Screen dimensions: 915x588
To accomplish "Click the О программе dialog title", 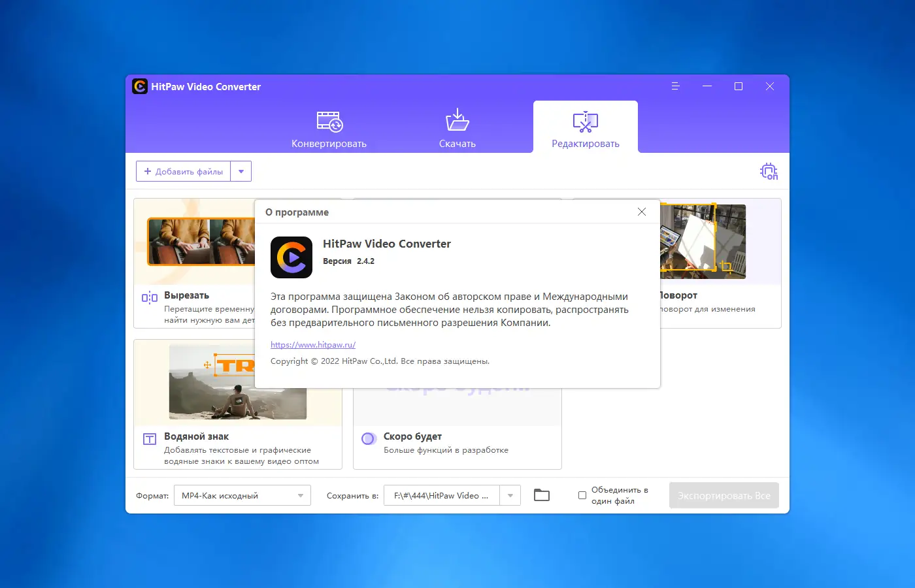I will (x=297, y=212).
